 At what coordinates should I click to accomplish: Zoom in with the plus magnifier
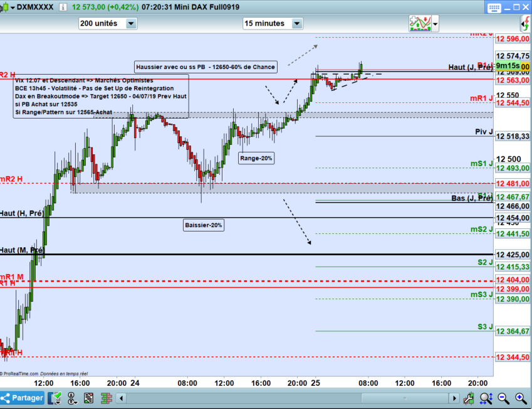[521, 398]
